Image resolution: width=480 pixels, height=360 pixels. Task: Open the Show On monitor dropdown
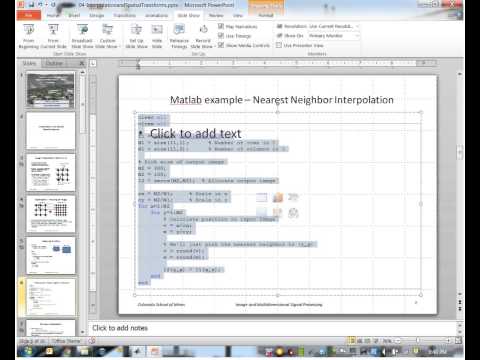(x=334, y=35)
